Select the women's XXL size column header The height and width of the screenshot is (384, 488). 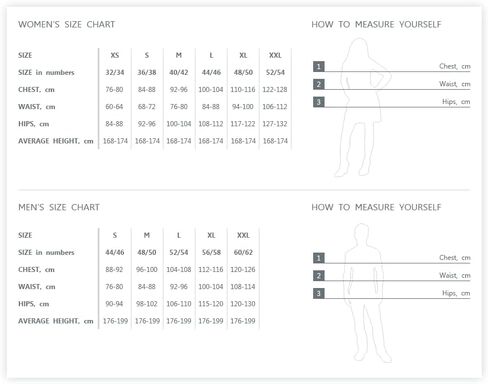coord(275,55)
